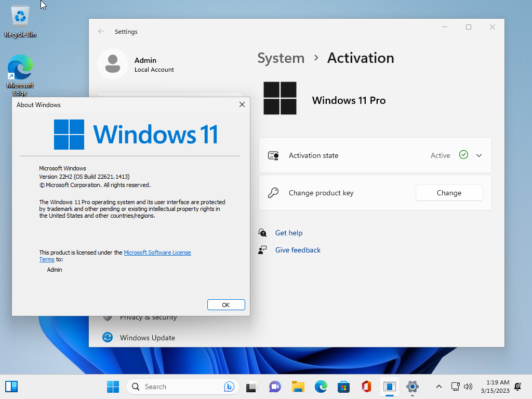The width and height of the screenshot is (532, 399).
Task: Switch to Settings gear on taskbar
Action: 412,387
